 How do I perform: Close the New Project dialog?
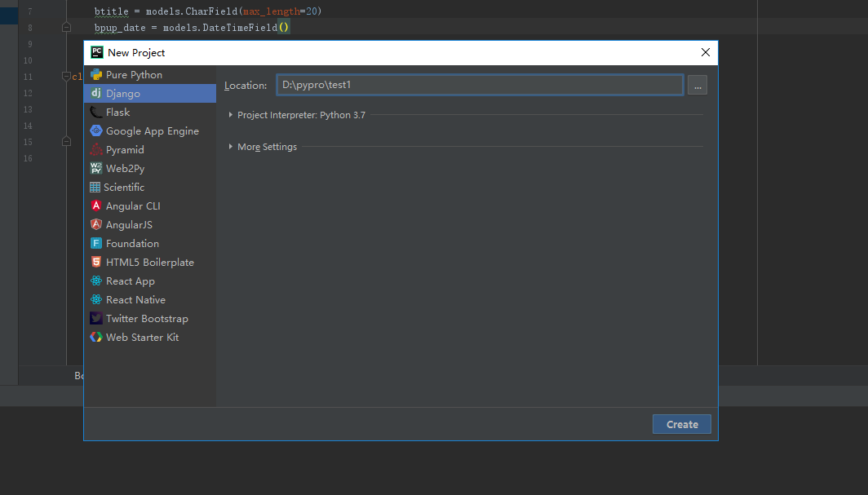(x=705, y=52)
